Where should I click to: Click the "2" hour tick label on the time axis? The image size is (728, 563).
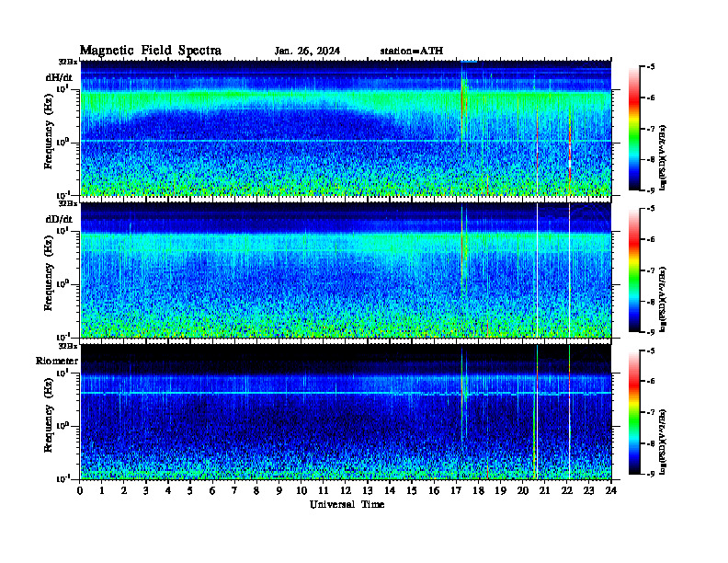coord(124,491)
